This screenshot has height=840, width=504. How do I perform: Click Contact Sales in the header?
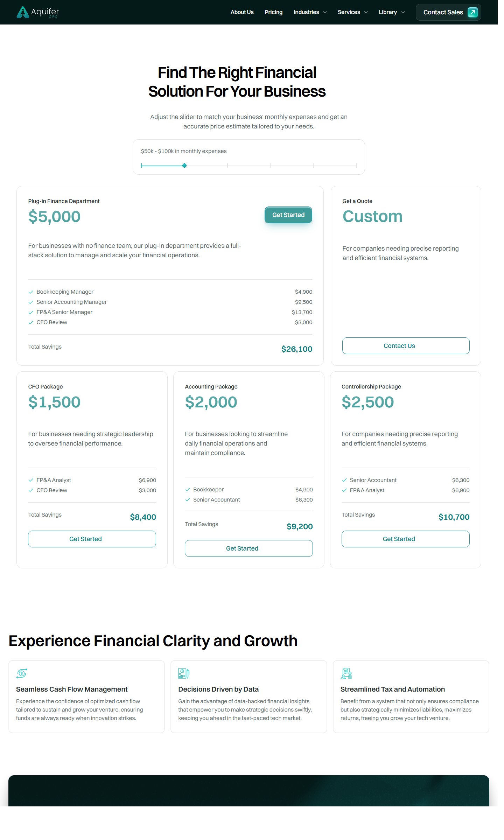448,12
